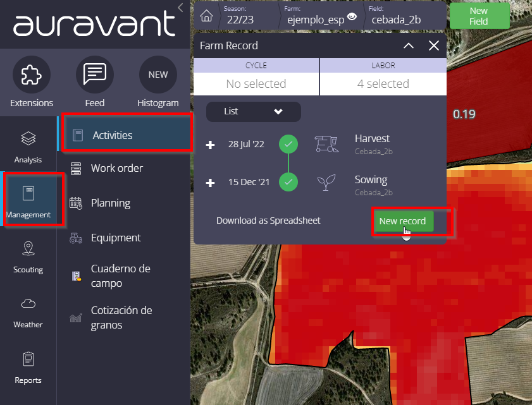Click the sowing seedling icon
532x405 pixels.
pos(326,183)
